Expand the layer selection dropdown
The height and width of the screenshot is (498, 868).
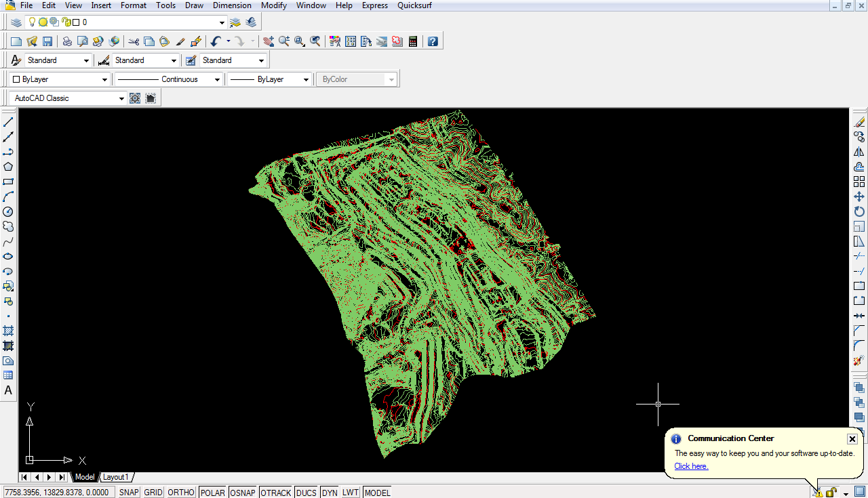click(222, 22)
